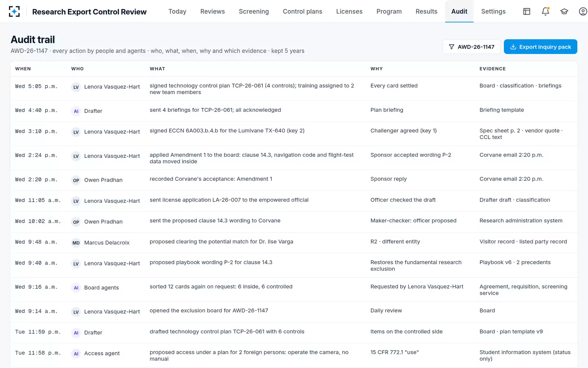
Task: Click the AI badge beside Access agent
Action: pos(76,354)
